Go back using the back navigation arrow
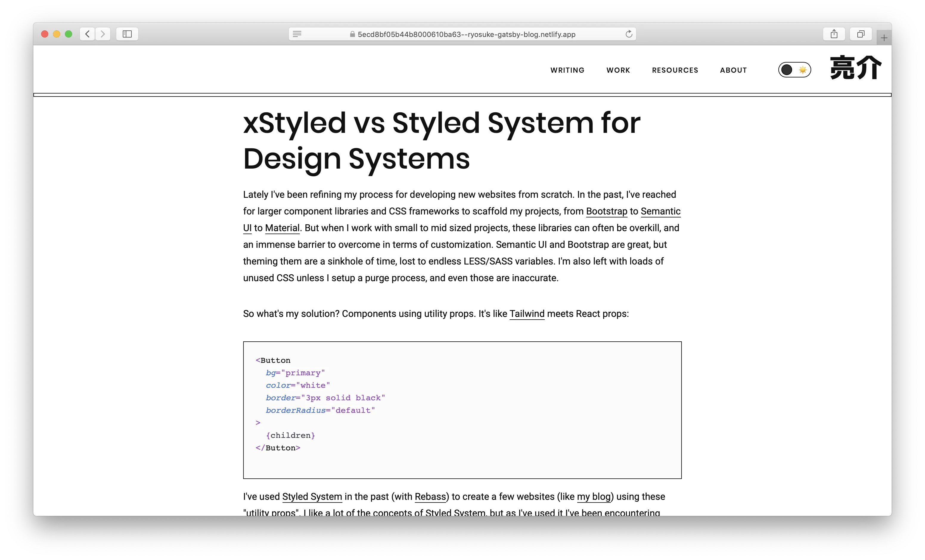925x560 pixels. tap(87, 34)
